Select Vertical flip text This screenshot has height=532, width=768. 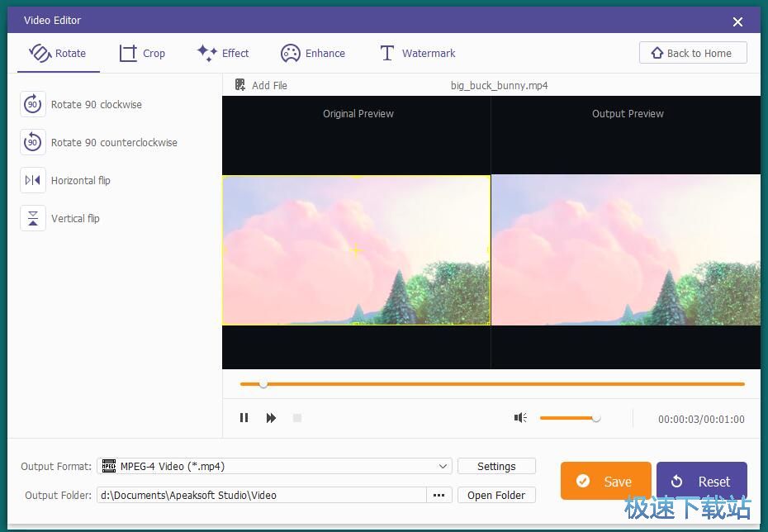pos(75,218)
